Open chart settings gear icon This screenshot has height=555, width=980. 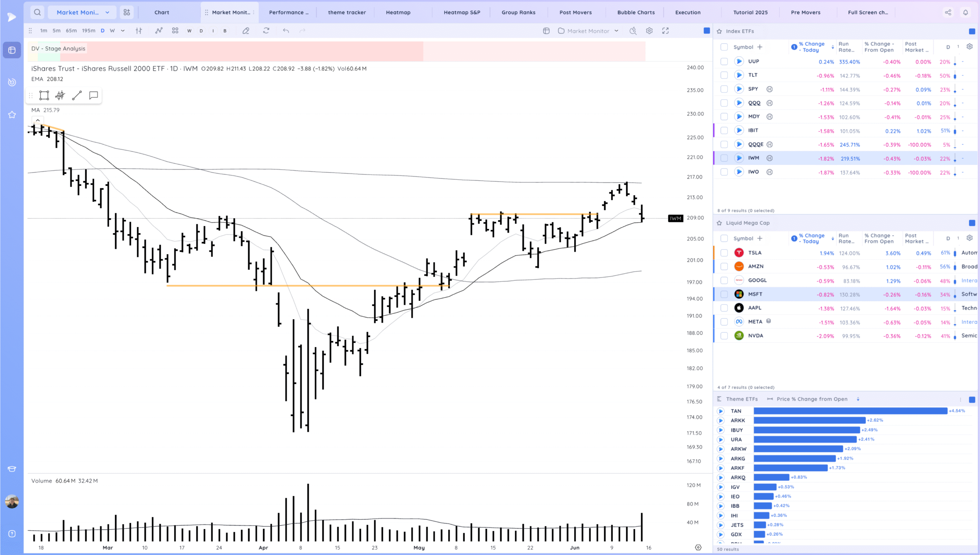coord(649,31)
